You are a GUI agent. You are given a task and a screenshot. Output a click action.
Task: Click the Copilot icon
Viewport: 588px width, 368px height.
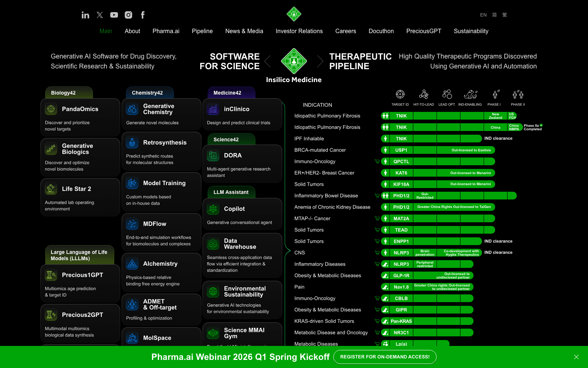tap(213, 209)
